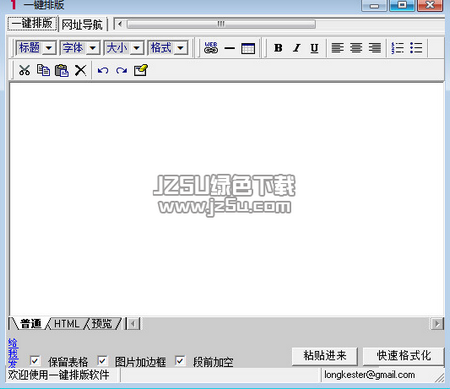Click the 粘贴进来 button
Screen dimensions: 450x389
(x=325, y=356)
